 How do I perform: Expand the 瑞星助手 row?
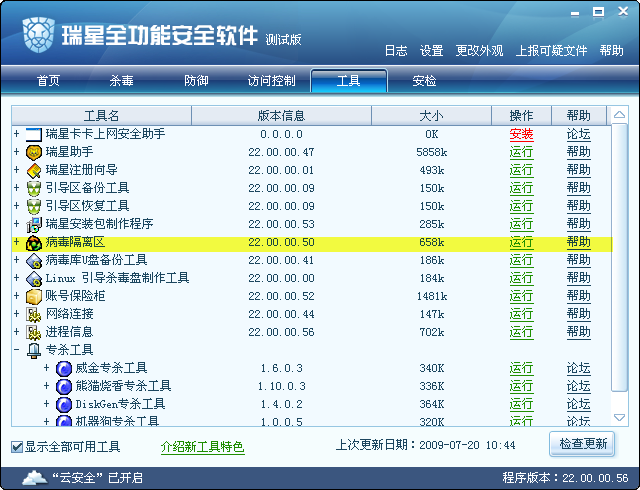(16, 151)
